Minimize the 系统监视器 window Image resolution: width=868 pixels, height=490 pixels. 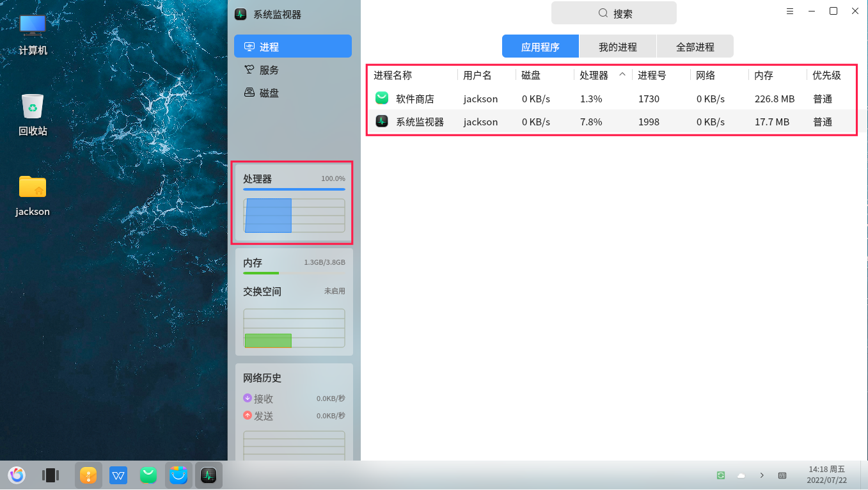[812, 11]
